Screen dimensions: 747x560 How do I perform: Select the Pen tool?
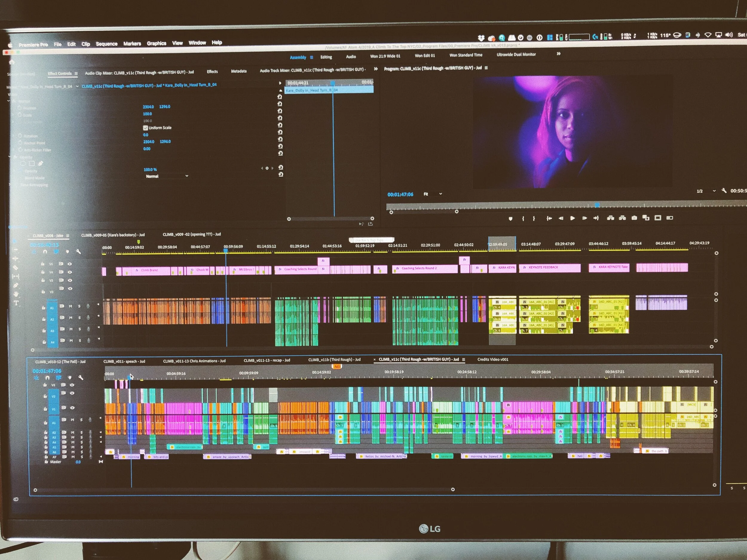click(x=16, y=285)
